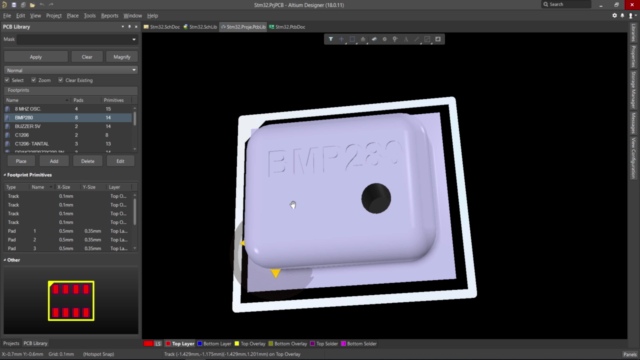Viewport: 640px width, 360px height.
Task: Click the Place Fill tool at the active bar end
Action: [x=438, y=39]
